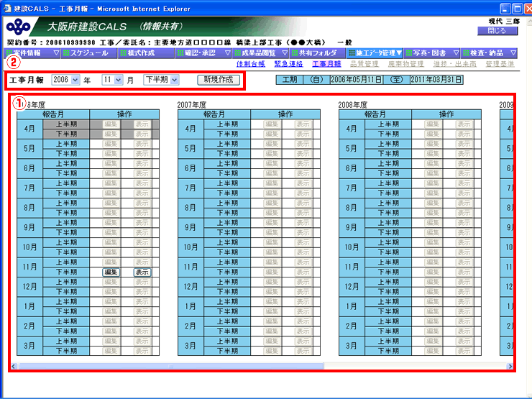Open the 検査・納品 menu
This screenshot has height=399, width=532.
[x=489, y=53]
